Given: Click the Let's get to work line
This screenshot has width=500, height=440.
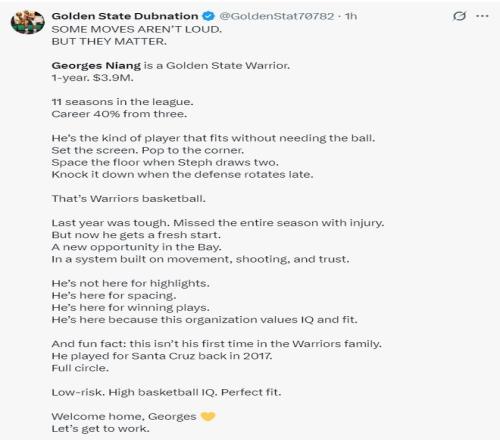Looking at the screenshot, I should coord(101,429).
